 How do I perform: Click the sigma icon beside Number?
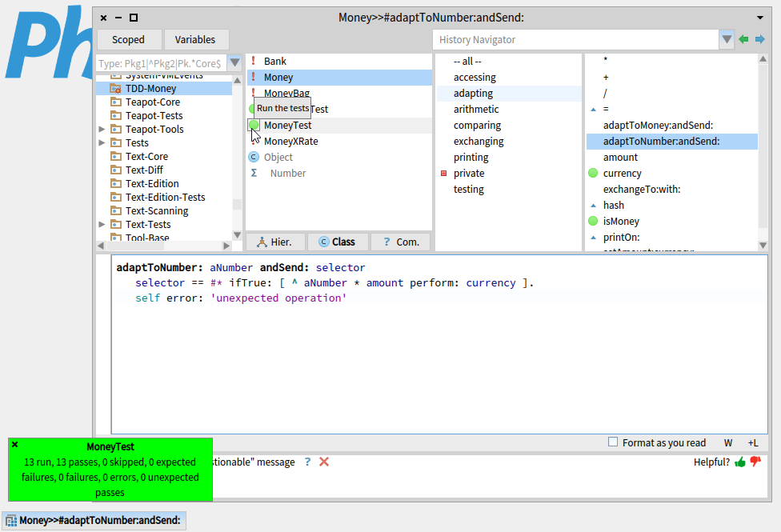[x=254, y=173]
